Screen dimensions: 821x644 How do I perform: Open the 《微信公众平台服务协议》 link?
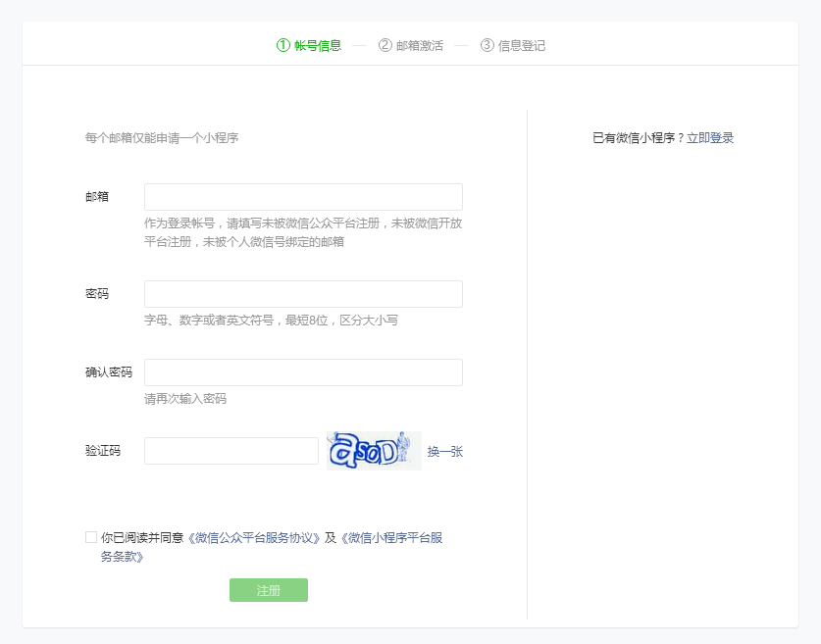click(253, 538)
